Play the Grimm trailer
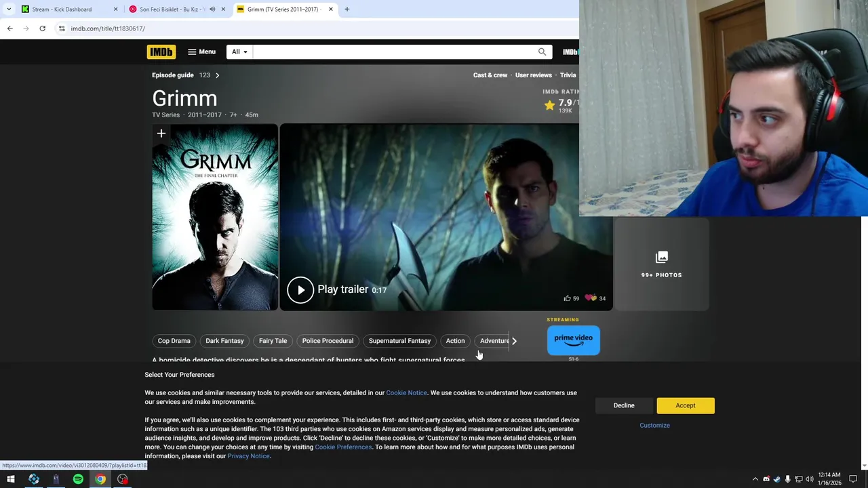The width and height of the screenshot is (868, 488). (300, 290)
